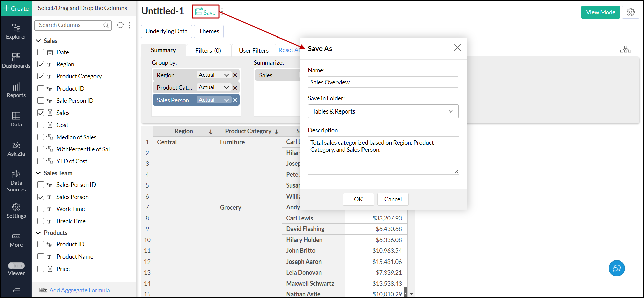Check the Work Time checkbox

tap(41, 209)
